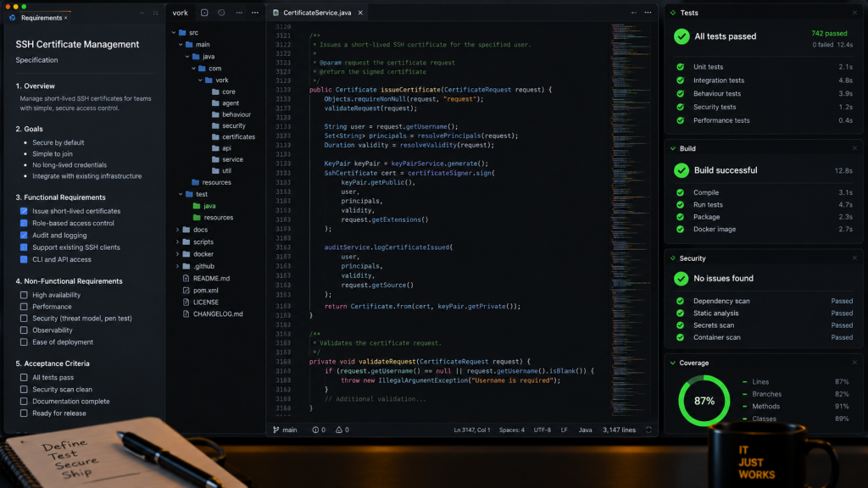Switch to the CertificateService.java tab
The image size is (868, 488).
pyautogui.click(x=317, y=13)
